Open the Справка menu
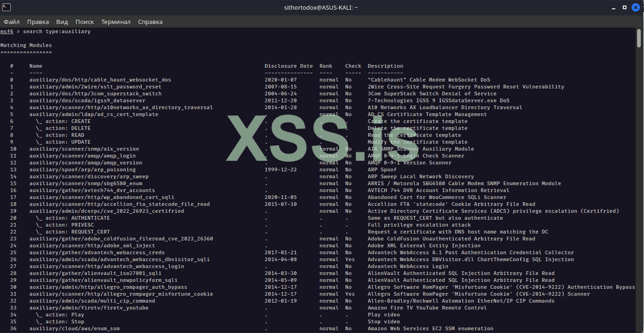The height and width of the screenshot is (333, 644). click(x=150, y=22)
